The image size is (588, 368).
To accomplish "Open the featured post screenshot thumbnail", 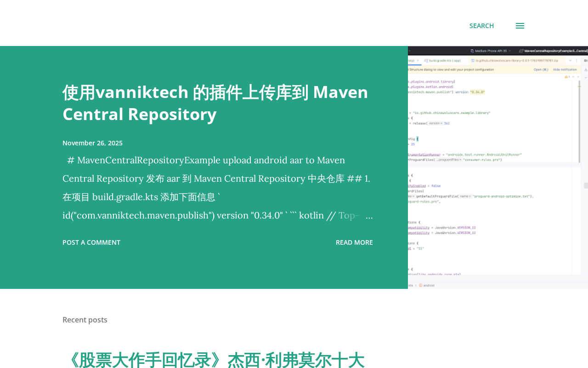I will tap(498, 167).
